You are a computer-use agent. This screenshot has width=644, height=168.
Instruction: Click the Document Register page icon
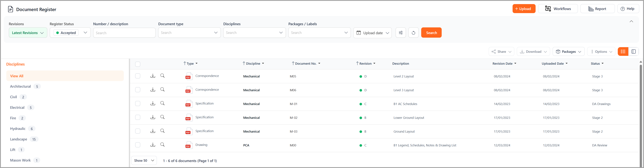[11, 9]
